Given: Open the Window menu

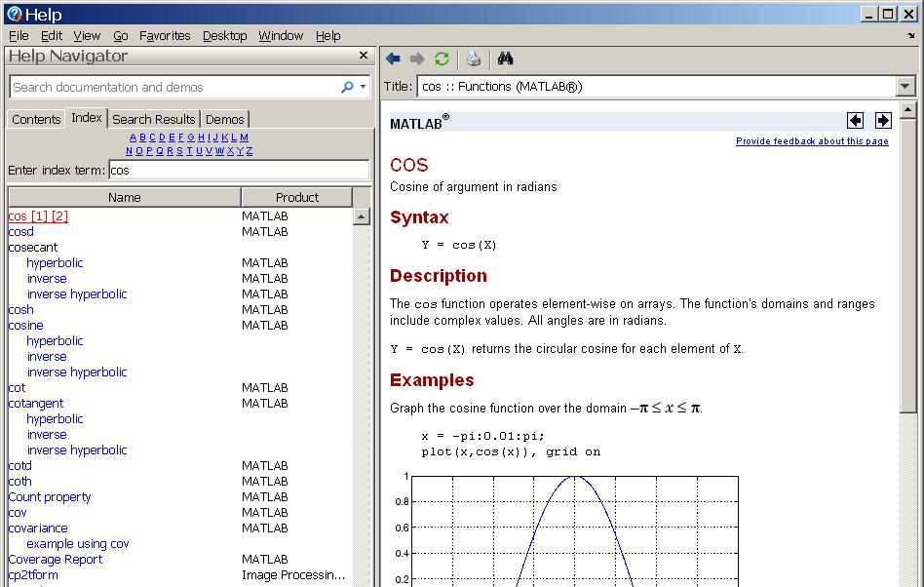Looking at the screenshot, I should [281, 36].
